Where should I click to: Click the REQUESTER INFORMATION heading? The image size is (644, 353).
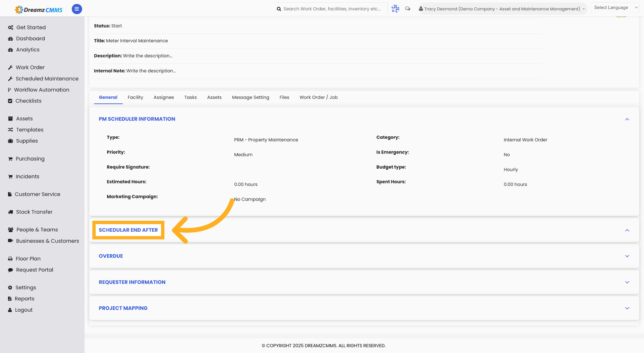click(132, 282)
